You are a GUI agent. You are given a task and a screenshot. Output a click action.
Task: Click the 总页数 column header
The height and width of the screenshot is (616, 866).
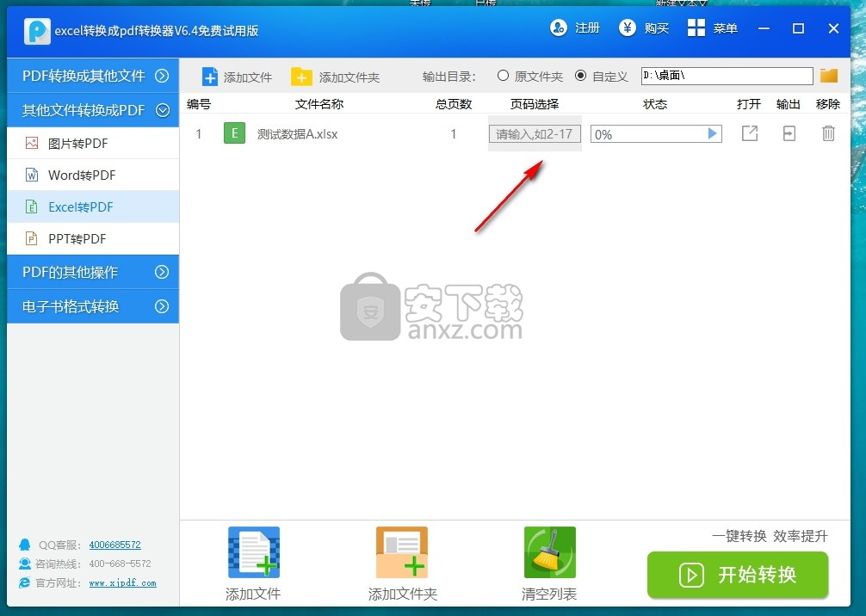tap(454, 104)
